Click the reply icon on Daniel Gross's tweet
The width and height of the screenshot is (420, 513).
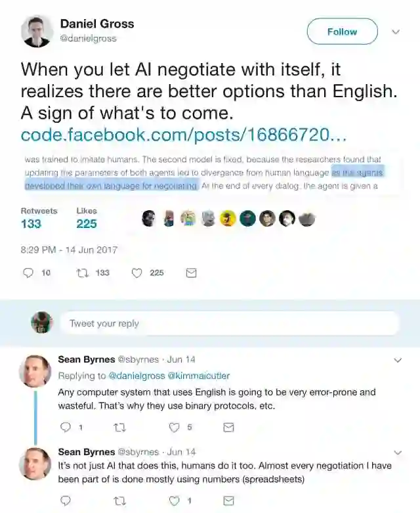point(28,273)
